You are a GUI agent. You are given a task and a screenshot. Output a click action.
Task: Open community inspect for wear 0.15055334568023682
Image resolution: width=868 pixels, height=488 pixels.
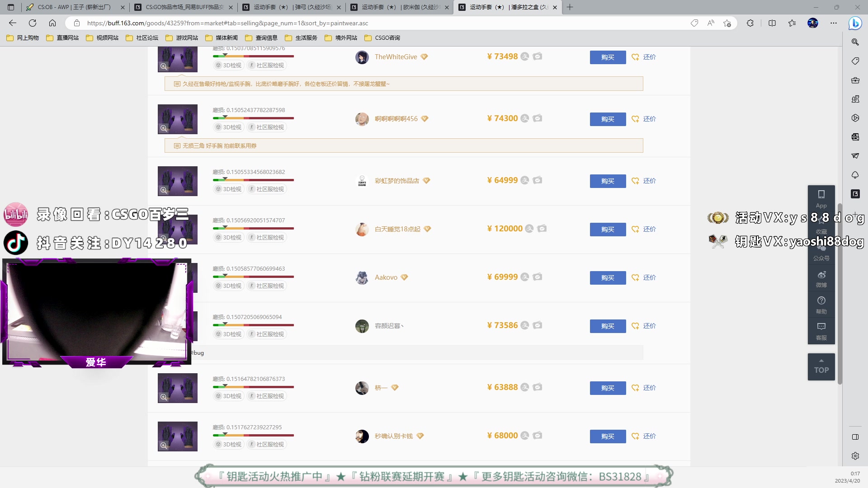pyautogui.click(x=267, y=189)
